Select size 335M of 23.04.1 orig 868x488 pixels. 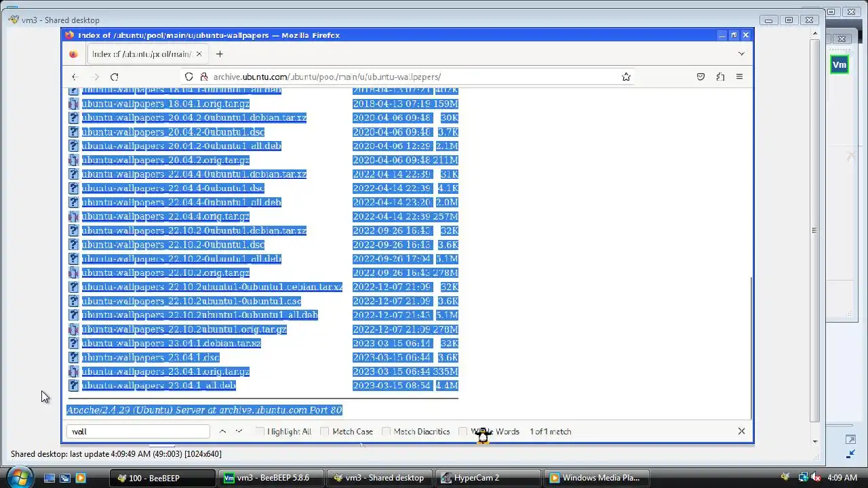point(446,371)
